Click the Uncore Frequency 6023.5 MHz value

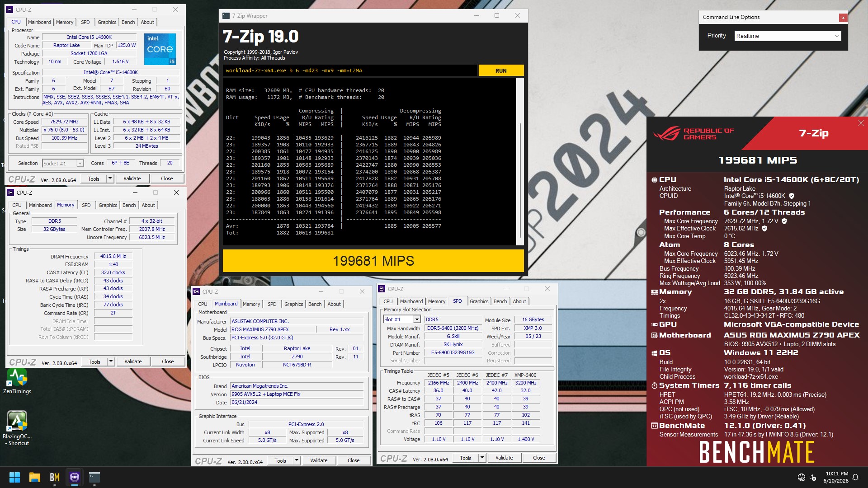(152, 237)
